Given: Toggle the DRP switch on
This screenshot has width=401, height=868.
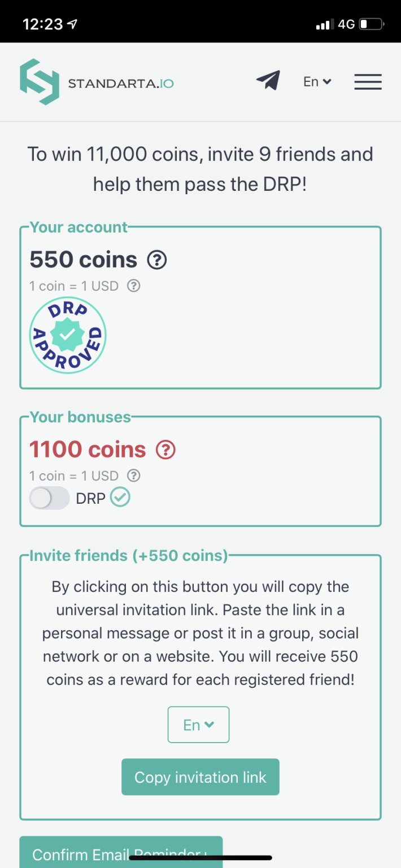Looking at the screenshot, I should coord(49,499).
